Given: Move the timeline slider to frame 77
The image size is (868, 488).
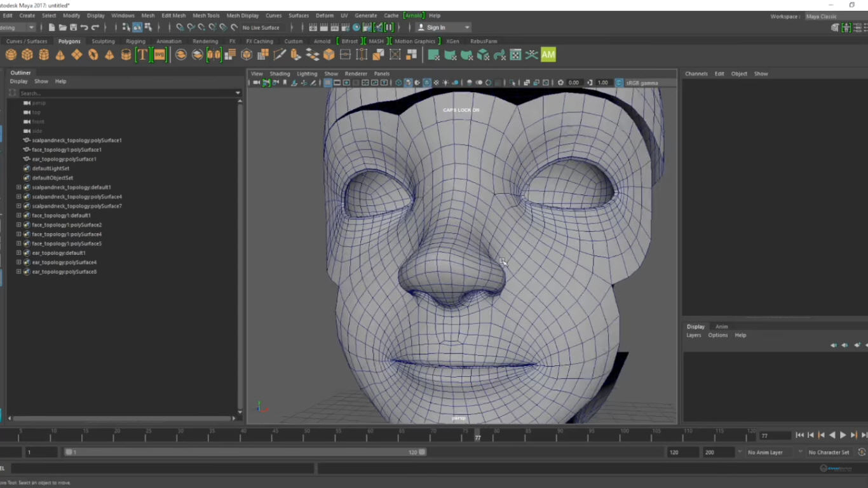Looking at the screenshot, I should [x=477, y=436].
